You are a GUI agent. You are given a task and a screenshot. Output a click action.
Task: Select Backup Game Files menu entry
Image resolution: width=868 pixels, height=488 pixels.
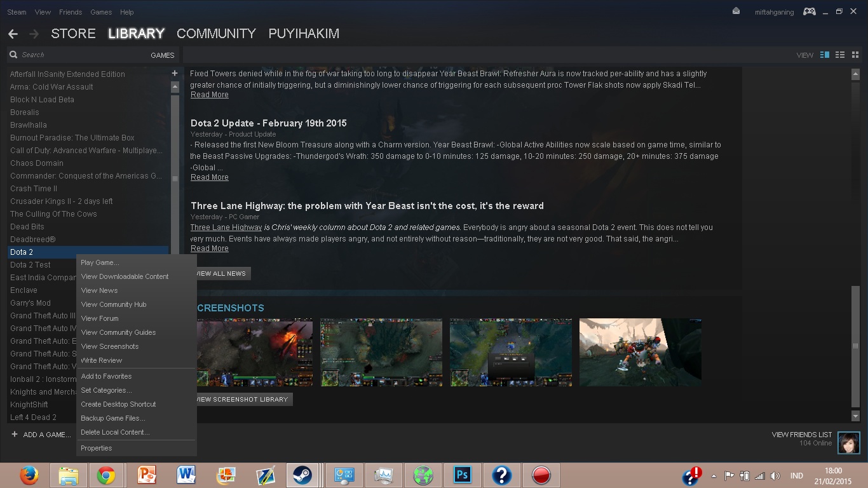pos(136,418)
